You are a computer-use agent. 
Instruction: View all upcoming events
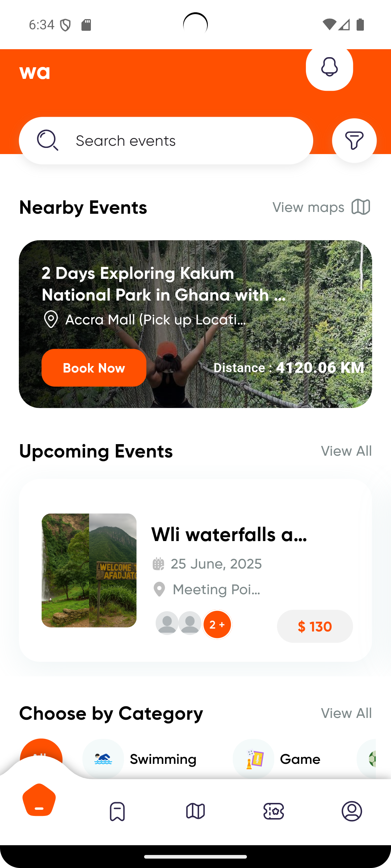click(346, 451)
